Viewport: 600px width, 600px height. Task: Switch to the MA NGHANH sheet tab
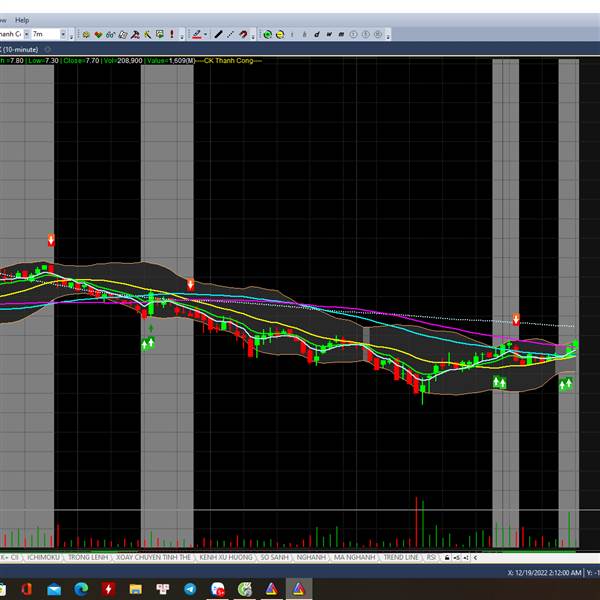pyautogui.click(x=354, y=557)
